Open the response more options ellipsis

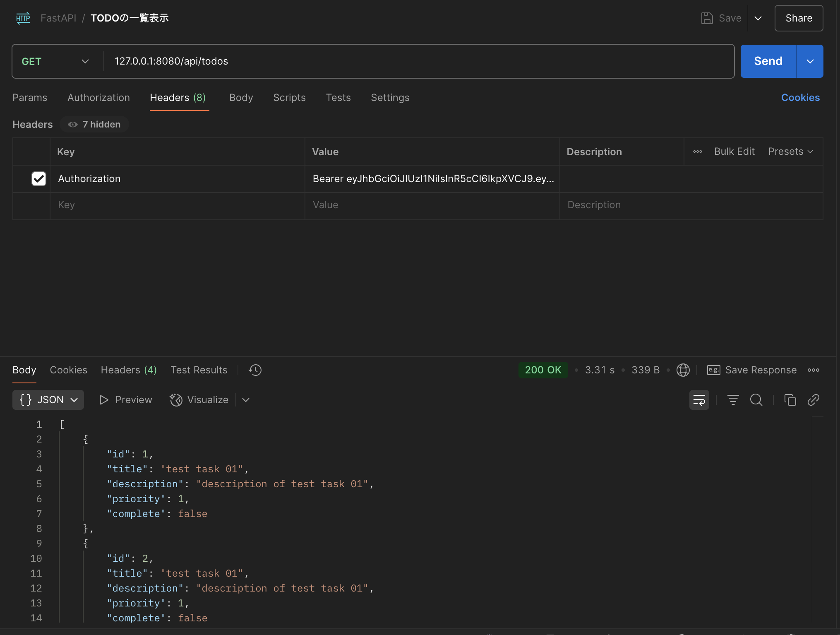[x=813, y=370]
